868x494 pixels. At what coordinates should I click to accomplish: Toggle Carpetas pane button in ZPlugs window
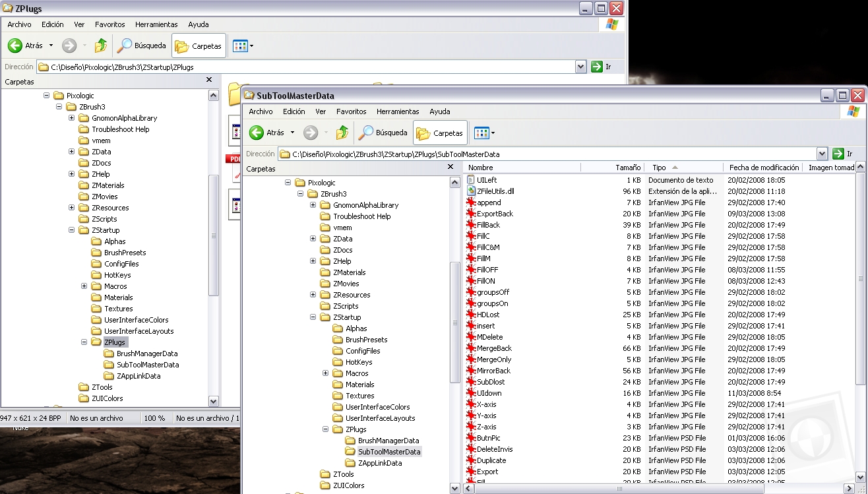click(x=199, y=46)
